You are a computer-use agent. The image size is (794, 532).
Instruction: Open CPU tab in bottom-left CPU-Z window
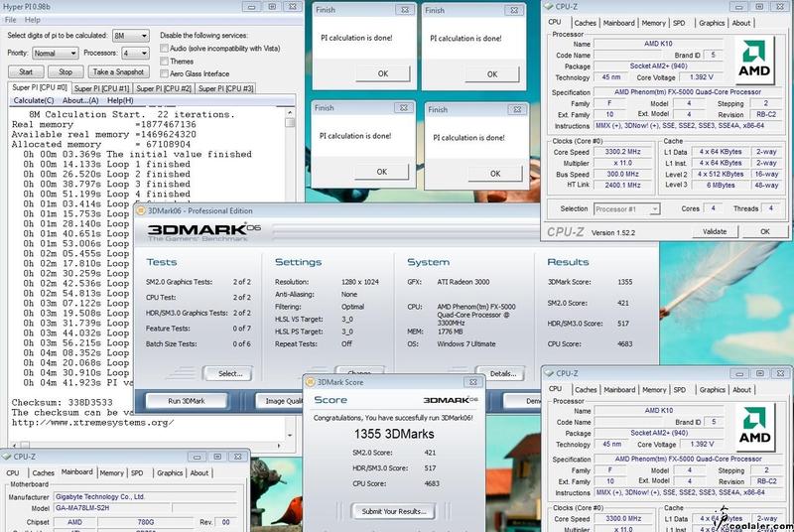13,472
